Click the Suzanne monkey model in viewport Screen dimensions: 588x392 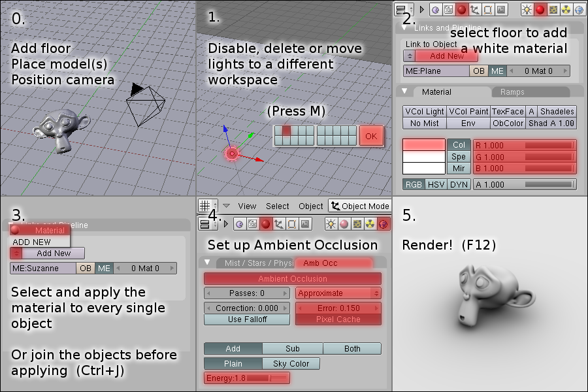[x=61, y=129]
